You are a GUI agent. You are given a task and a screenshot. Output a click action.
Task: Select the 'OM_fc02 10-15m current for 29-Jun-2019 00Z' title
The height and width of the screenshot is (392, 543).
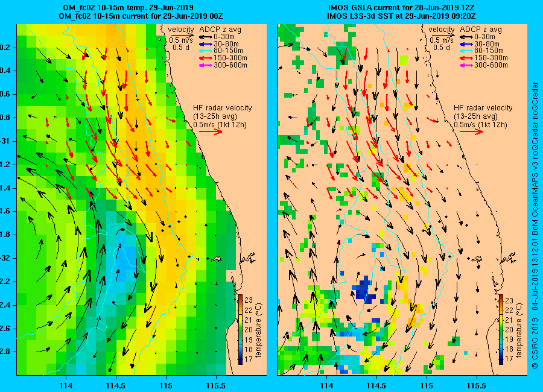pyautogui.click(x=141, y=16)
